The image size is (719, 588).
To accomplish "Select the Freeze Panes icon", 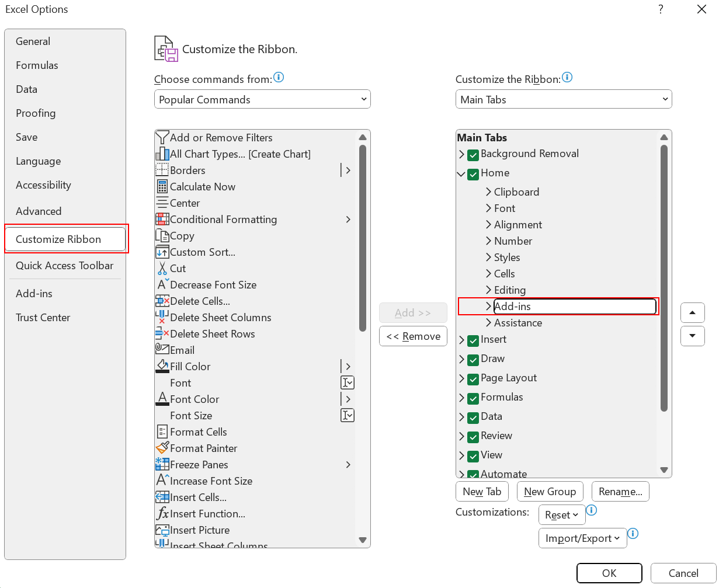I will [x=162, y=465].
